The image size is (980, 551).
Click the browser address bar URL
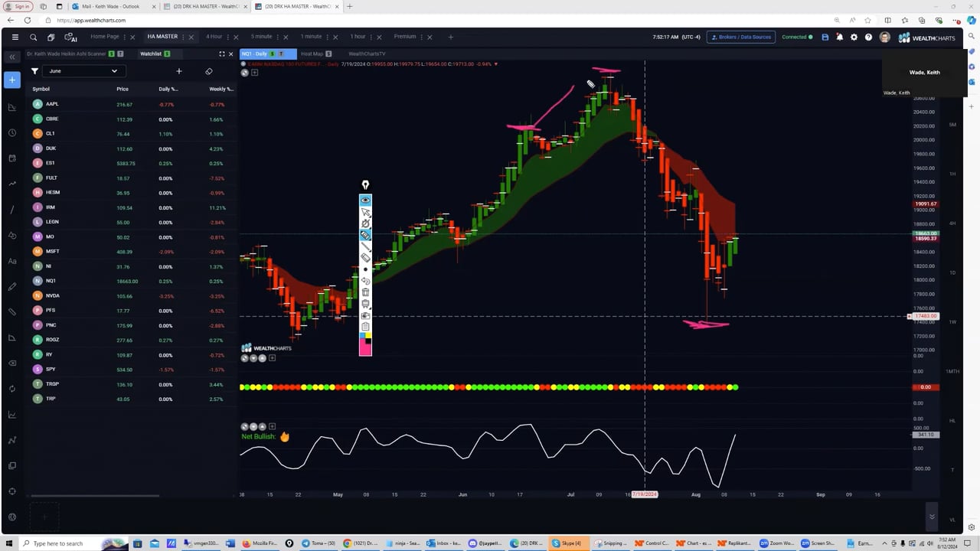(90, 21)
